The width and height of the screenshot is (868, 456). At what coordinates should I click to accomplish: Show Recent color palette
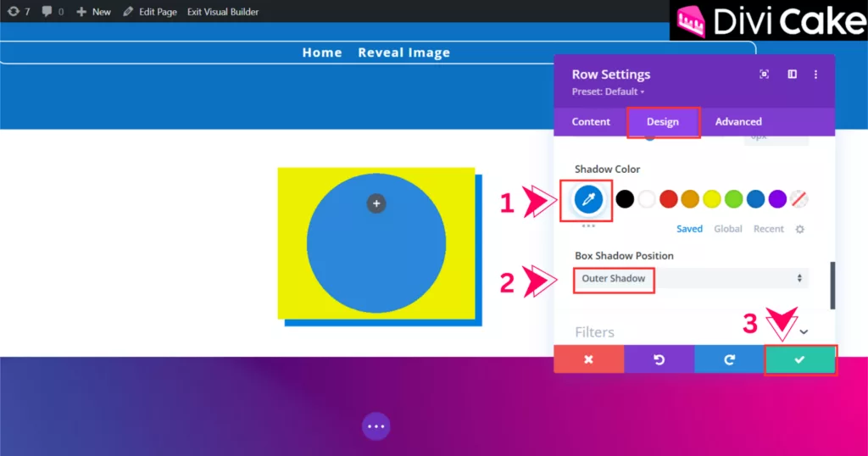[768, 229]
